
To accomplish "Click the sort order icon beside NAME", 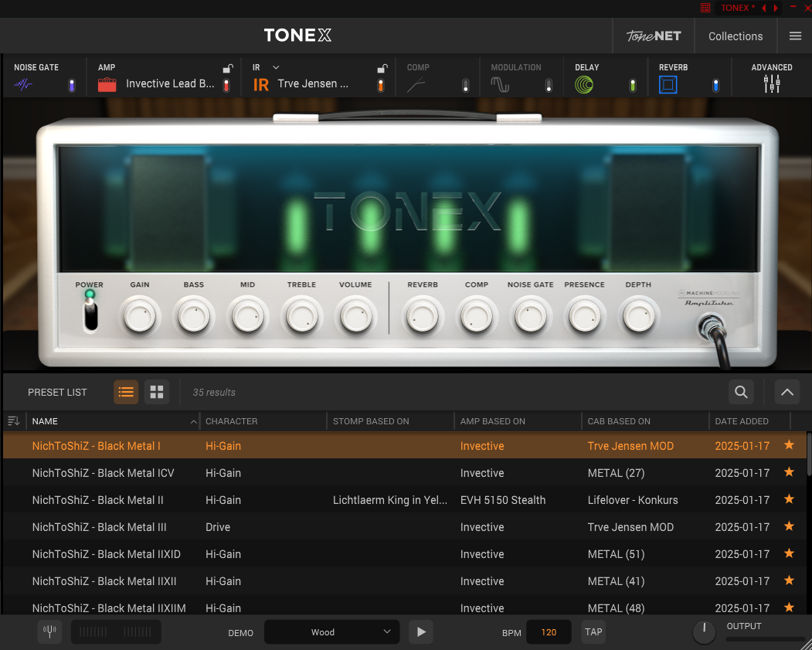I will coord(13,421).
